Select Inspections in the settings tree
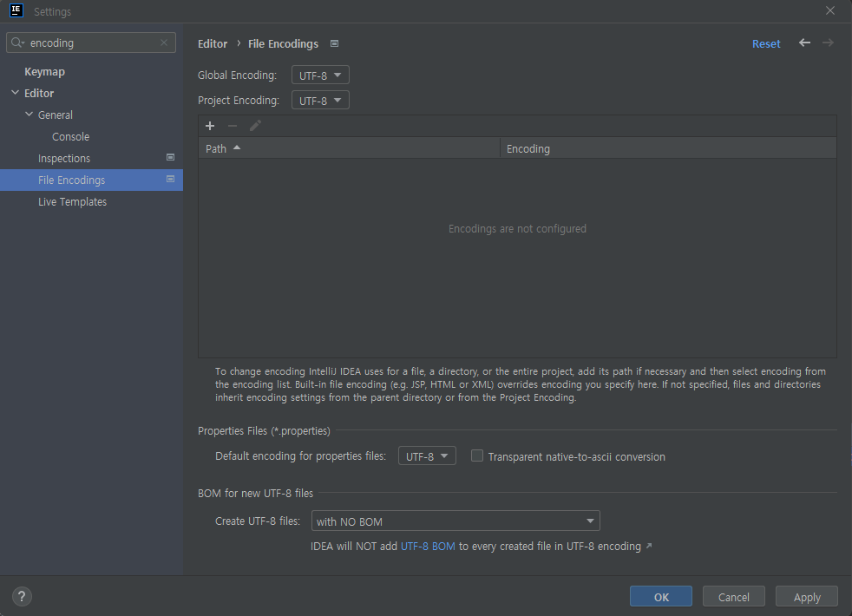Screen dimensions: 852x616 (x=64, y=159)
